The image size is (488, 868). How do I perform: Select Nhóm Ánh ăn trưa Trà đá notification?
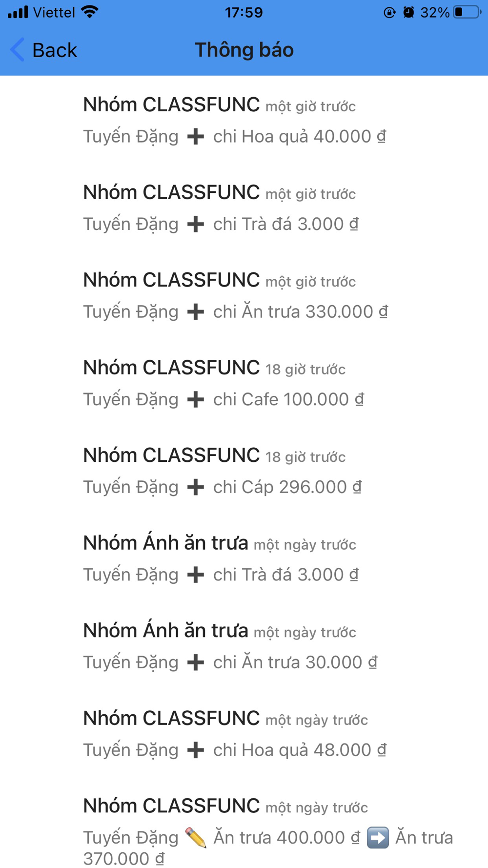pyautogui.click(x=244, y=558)
